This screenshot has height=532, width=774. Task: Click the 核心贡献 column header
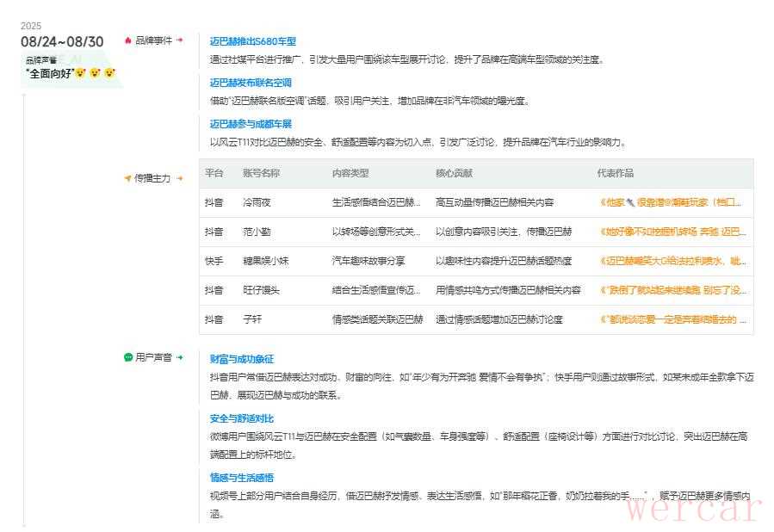point(454,173)
